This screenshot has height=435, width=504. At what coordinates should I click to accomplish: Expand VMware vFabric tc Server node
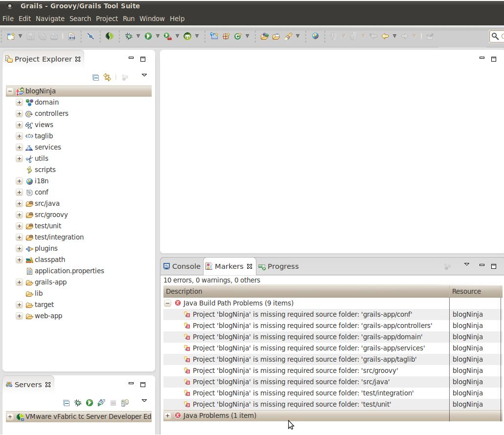click(10, 417)
